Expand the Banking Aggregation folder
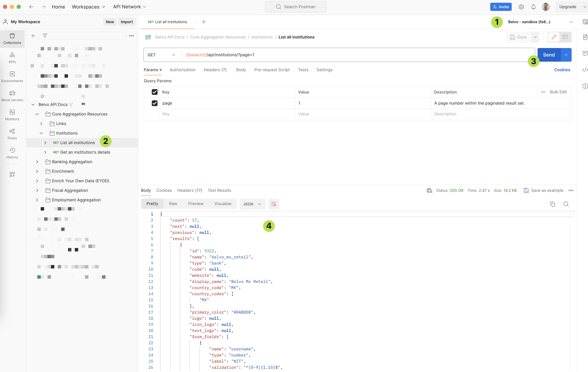This screenshot has width=588, height=372. (37, 162)
